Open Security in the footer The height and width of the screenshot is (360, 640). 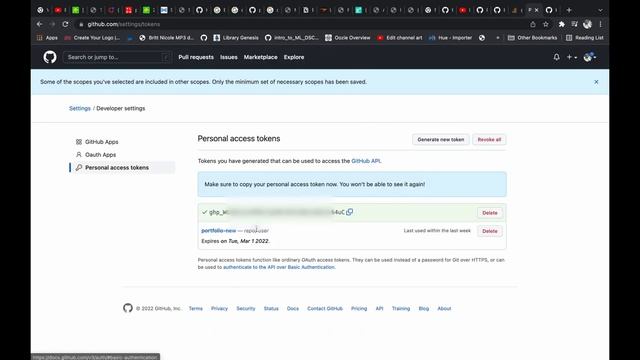pyautogui.click(x=246, y=309)
